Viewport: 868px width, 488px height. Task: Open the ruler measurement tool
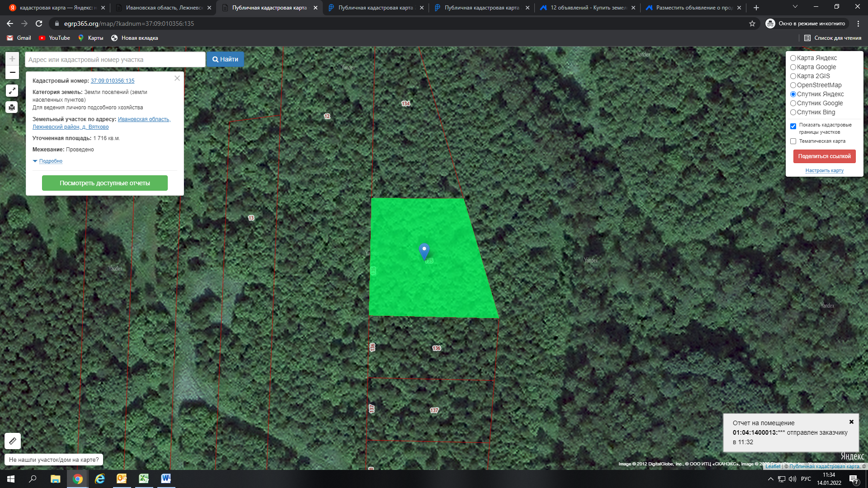(x=13, y=441)
